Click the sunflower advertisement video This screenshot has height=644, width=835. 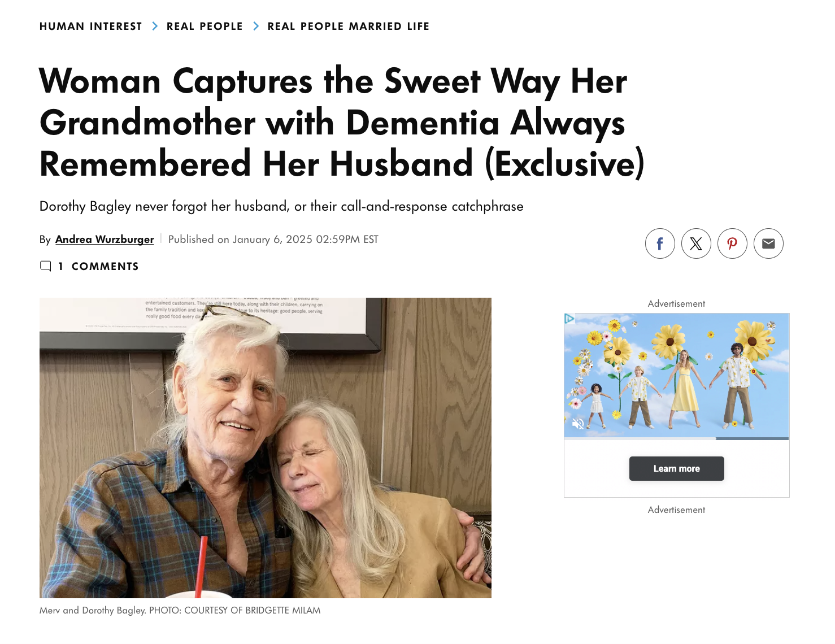pos(676,376)
